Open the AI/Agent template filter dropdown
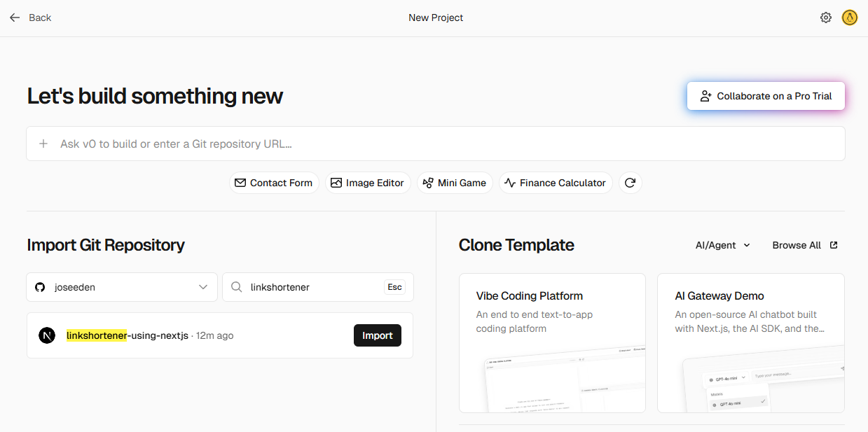The image size is (868, 432). click(723, 245)
